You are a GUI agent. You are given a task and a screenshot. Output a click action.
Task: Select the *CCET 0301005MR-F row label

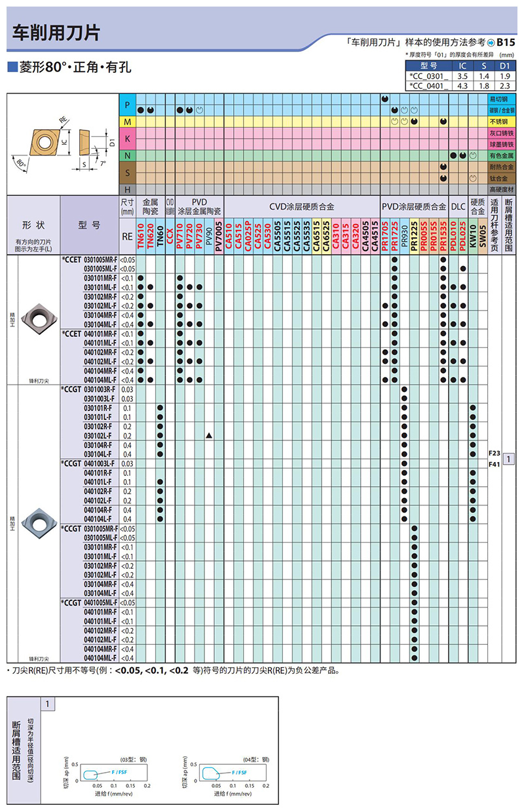point(90,260)
